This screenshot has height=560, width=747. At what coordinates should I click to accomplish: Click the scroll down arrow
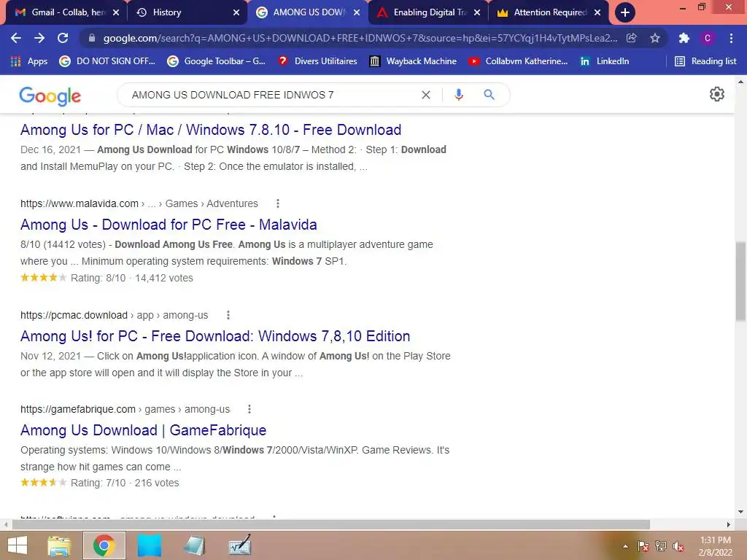(741, 512)
